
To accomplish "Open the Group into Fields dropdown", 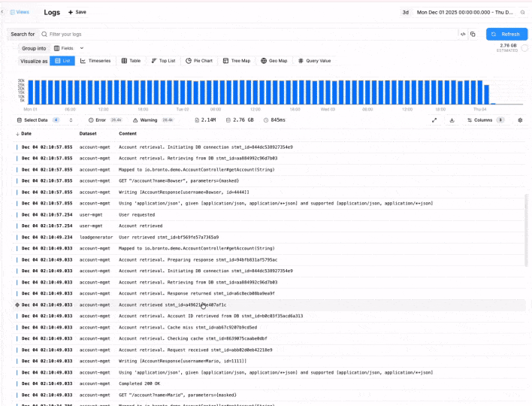I will pos(68,48).
